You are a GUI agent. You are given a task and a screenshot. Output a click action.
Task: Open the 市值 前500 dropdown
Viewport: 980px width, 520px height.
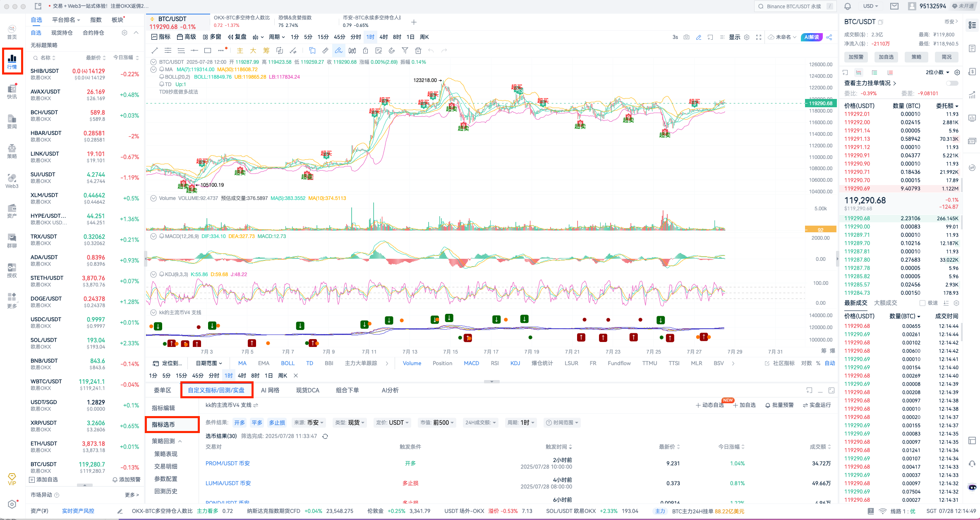point(437,423)
